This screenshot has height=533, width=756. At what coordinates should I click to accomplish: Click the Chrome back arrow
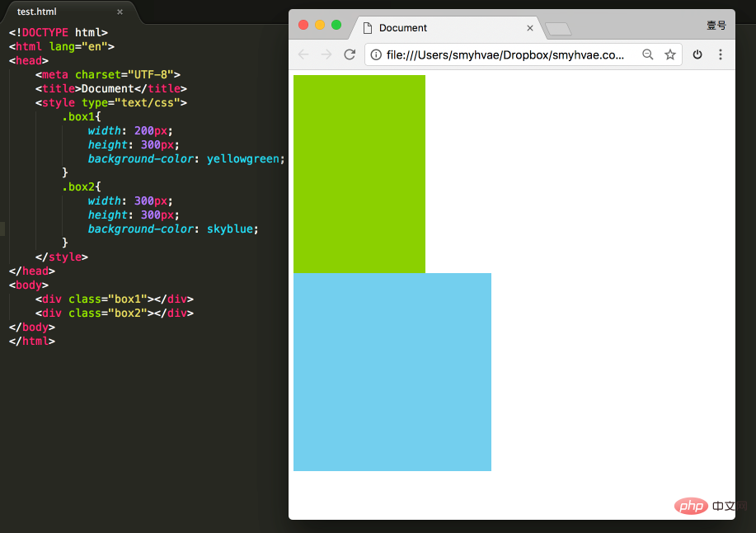pos(303,54)
